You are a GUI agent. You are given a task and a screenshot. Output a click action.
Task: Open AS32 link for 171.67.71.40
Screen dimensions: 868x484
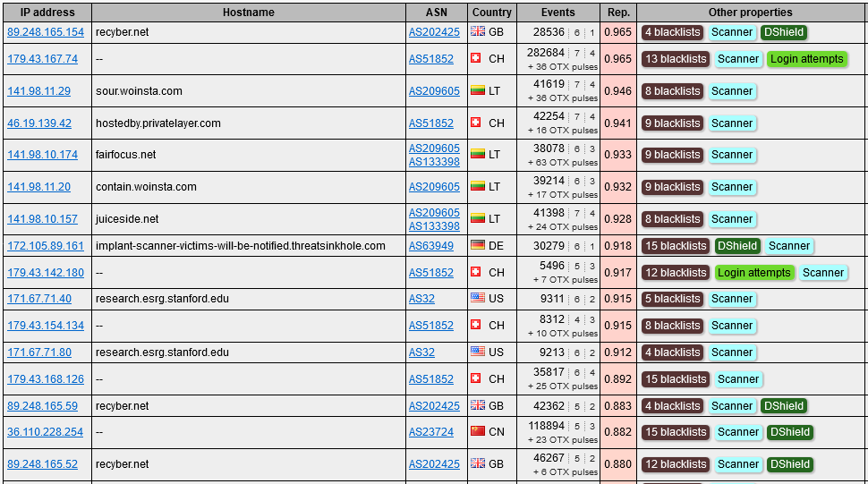click(x=421, y=299)
